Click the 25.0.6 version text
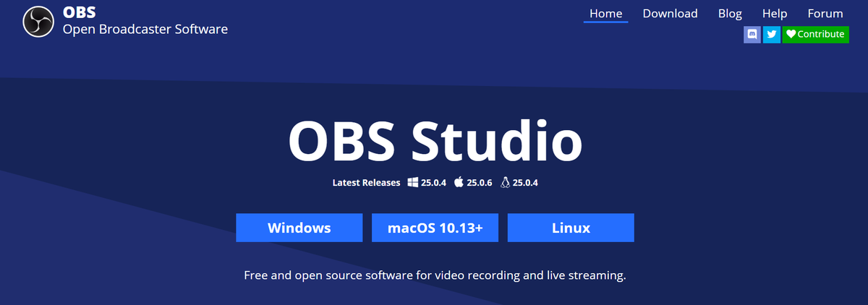Image resolution: width=868 pixels, height=305 pixels. [x=480, y=183]
